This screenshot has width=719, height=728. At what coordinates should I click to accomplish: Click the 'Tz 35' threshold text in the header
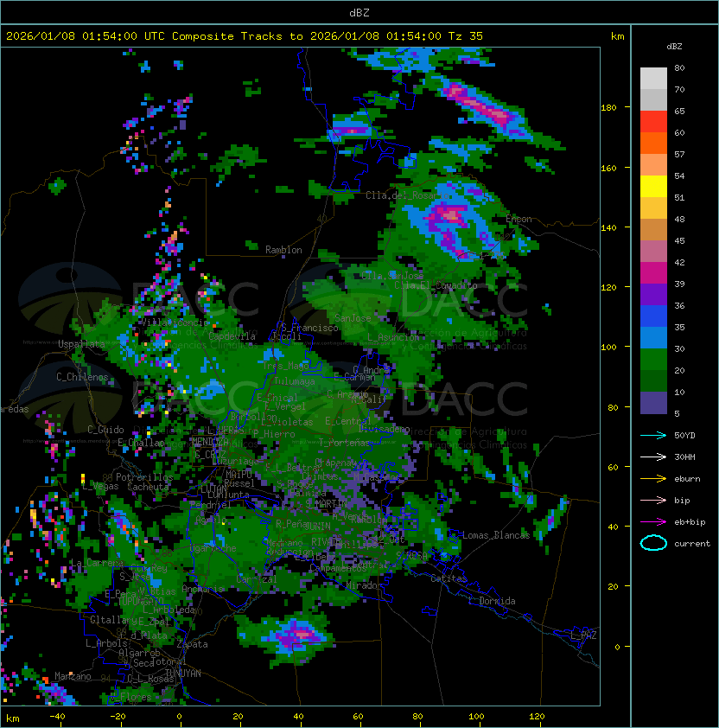tap(466, 36)
